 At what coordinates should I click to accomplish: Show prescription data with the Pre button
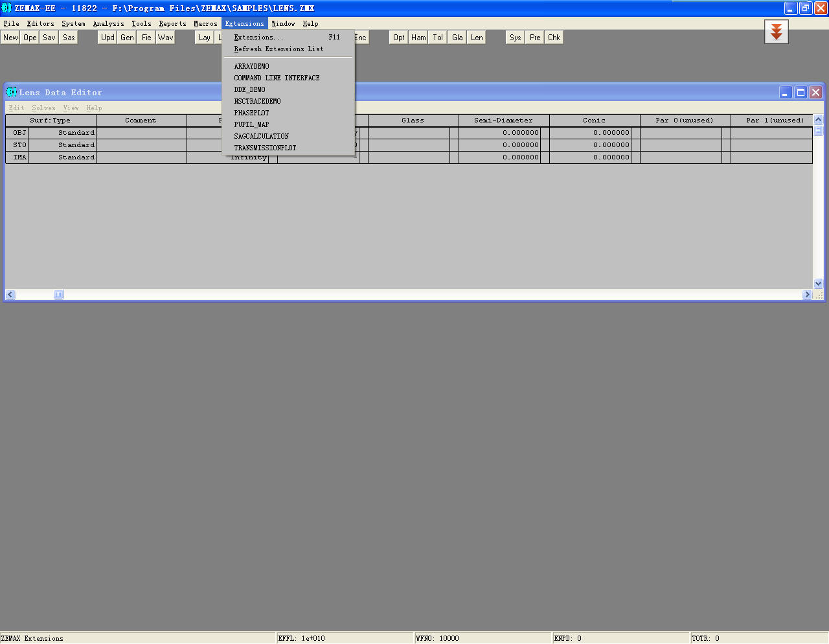point(535,38)
